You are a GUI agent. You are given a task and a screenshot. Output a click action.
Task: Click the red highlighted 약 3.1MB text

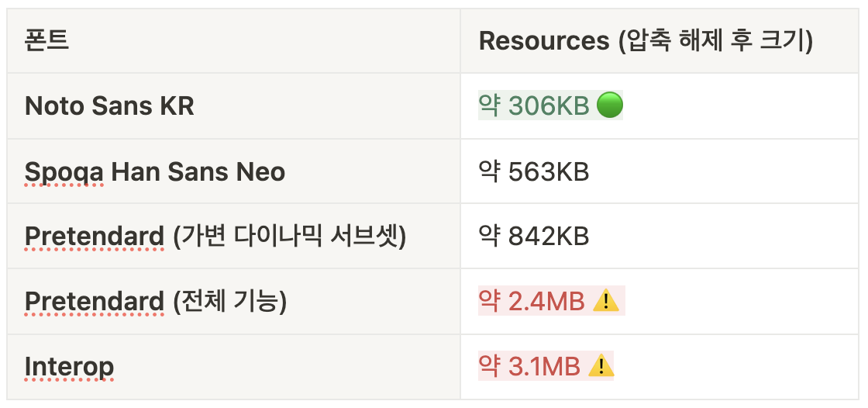(529, 366)
